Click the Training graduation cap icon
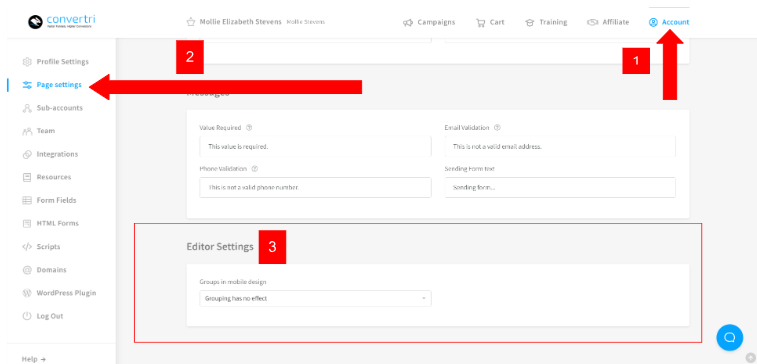The width and height of the screenshot is (757, 364). click(x=530, y=22)
